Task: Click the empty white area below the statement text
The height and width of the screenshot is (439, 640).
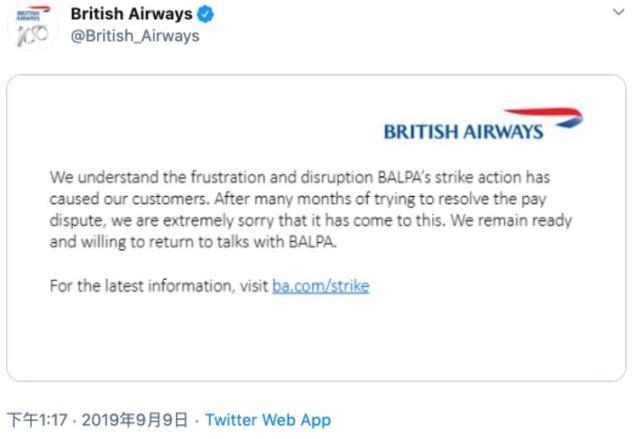Action: tap(316, 340)
